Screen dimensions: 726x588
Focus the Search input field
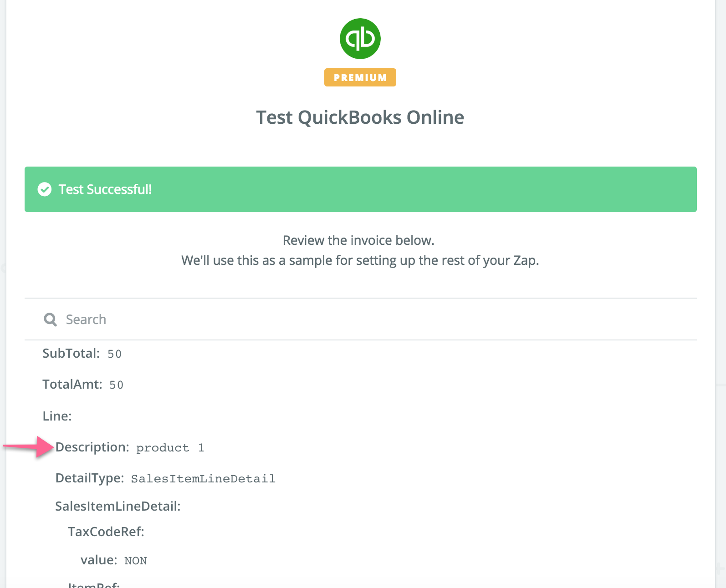(360, 319)
